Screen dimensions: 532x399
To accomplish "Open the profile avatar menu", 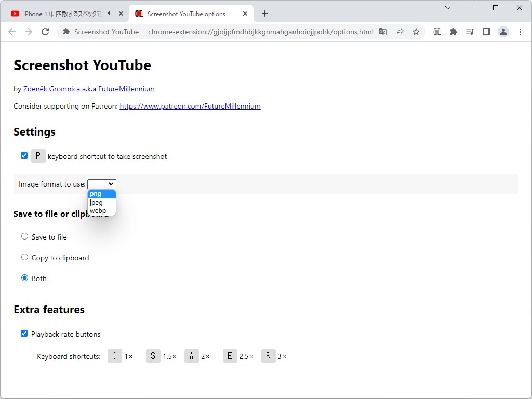I will 503,32.
